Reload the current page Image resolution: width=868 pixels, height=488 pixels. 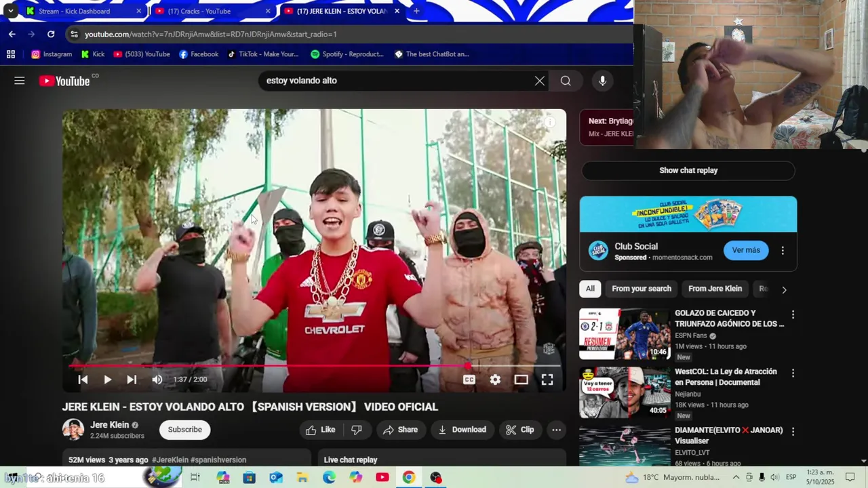(51, 34)
